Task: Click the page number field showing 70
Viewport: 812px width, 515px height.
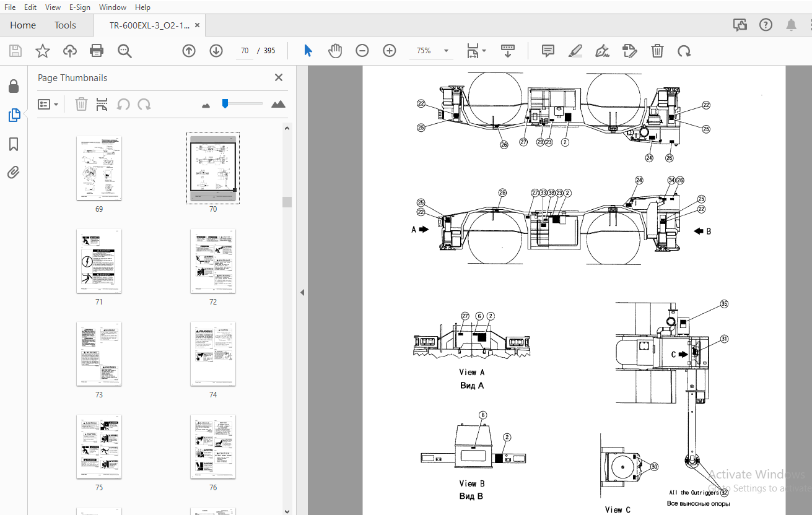Action: 245,51
